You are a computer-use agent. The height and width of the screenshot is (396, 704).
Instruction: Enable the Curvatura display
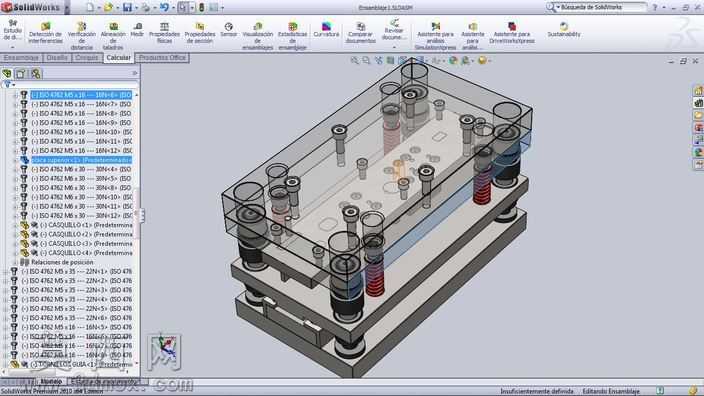[x=326, y=30]
